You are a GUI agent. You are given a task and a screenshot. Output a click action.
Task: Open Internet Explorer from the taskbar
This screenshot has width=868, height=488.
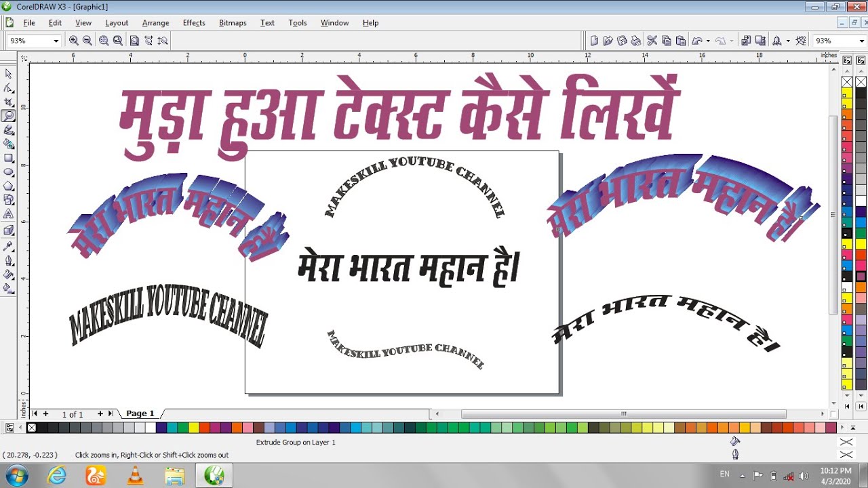click(57, 476)
